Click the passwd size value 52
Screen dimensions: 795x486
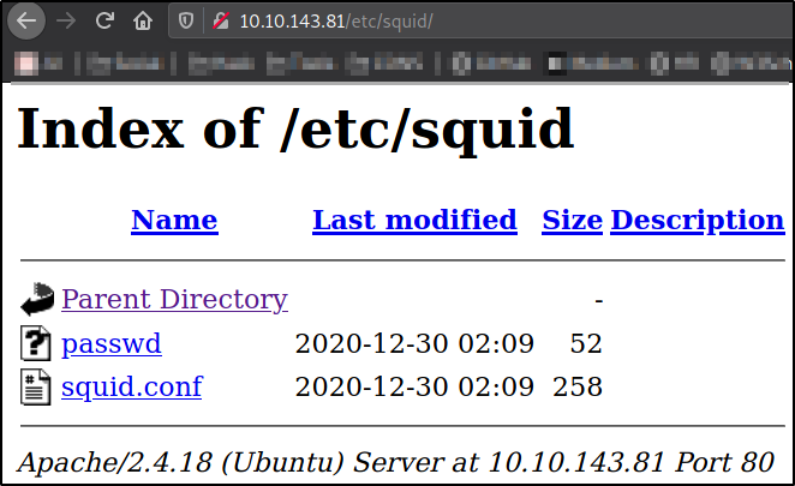(x=586, y=344)
